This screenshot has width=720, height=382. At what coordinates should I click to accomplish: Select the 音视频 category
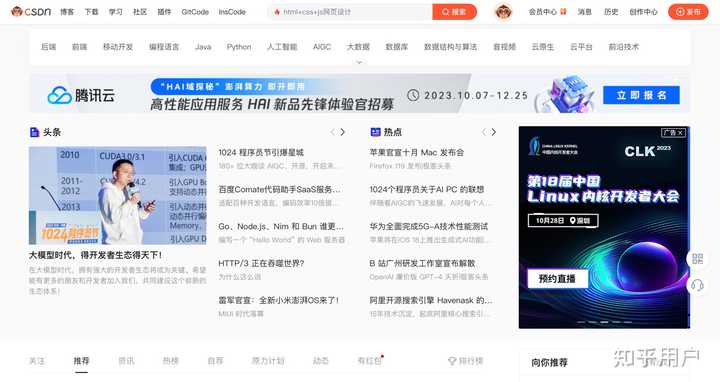pyautogui.click(x=504, y=47)
